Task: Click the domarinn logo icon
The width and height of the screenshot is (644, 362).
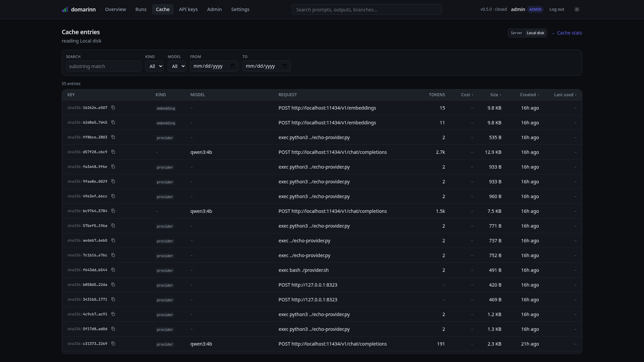Action: pyautogui.click(x=65, y=9)
